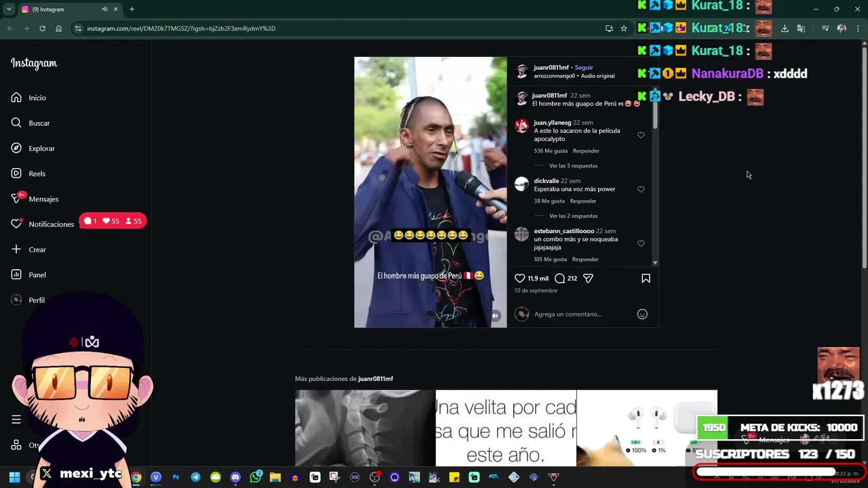868x488 pixels.
Task: Open the AirPods post thumbnail
Action: pos(647,428)
